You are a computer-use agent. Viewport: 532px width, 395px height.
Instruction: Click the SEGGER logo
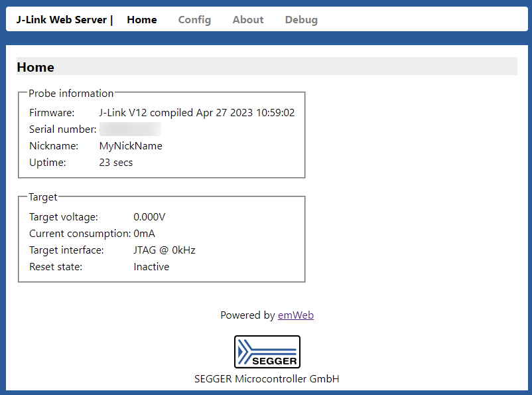(x=267, y=351)
